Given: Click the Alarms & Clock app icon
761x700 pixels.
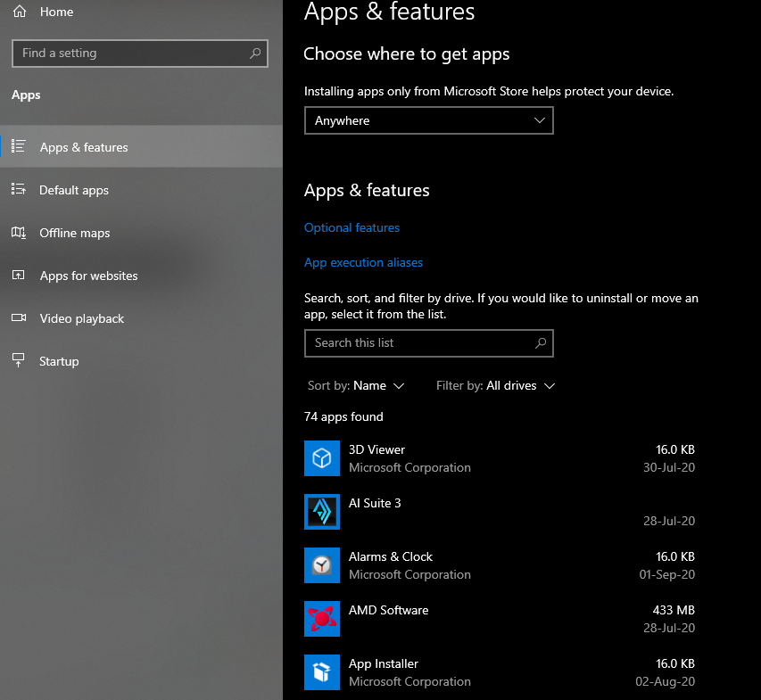Looking at the screenshot, I should click(x=321, y=565).
